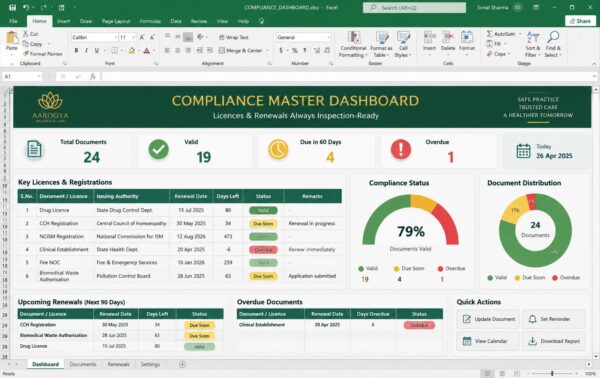This screenshot has width=600, height=378.
Task: Open the Find & Select menu
Action: 553,44
